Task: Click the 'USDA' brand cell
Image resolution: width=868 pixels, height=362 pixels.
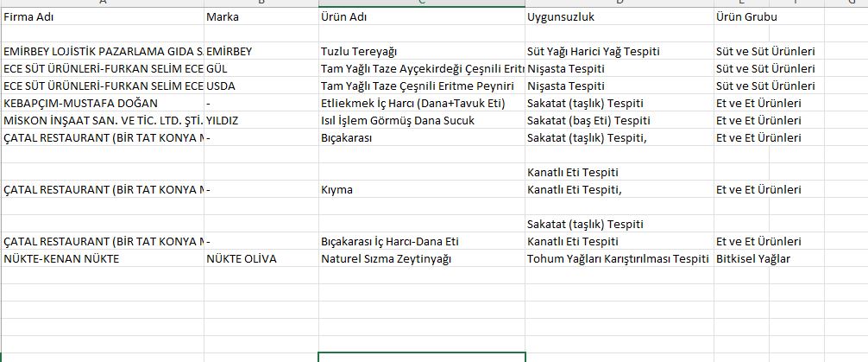Action: point(261,86)
